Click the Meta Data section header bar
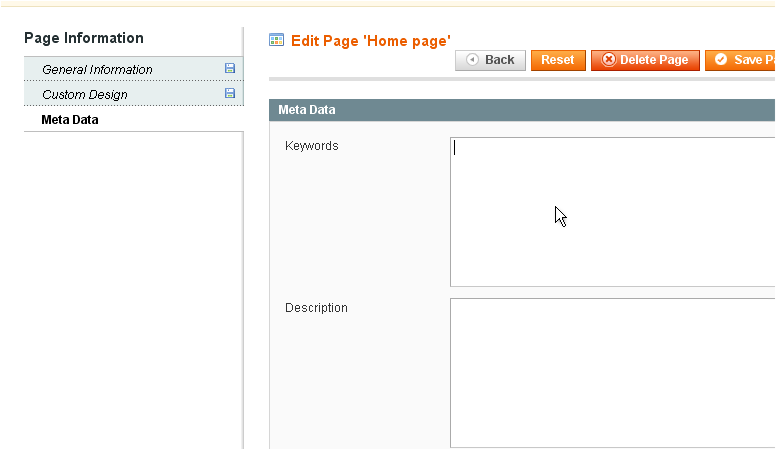The width and height of the screenshot is (776, 450). point(520,110)
